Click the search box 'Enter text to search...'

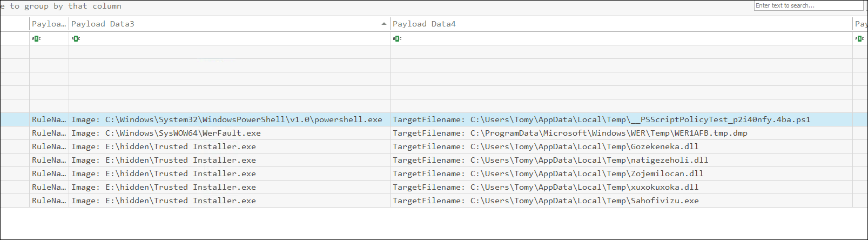pyautogui.click(x=809, y=5)
